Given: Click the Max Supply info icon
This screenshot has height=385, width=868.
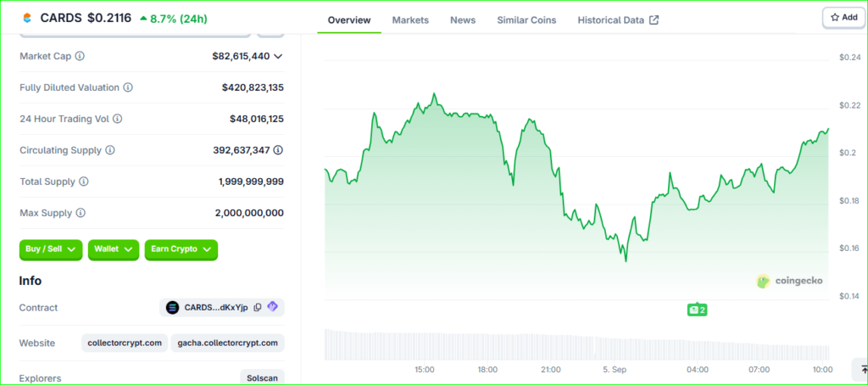Looking at the screenshot, I should click(x=81, y=213).
